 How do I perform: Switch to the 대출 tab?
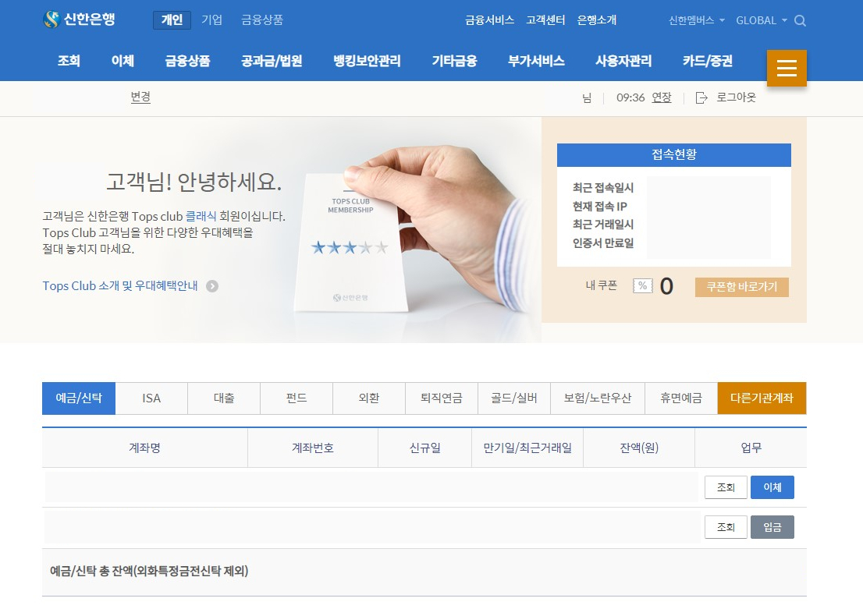pyautogui.click(x=224, y=398)
